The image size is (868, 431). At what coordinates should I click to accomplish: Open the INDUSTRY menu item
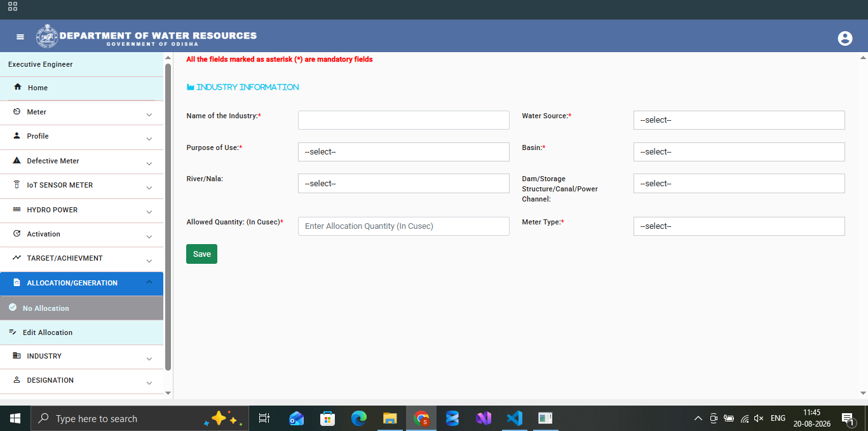coord(81,357)
